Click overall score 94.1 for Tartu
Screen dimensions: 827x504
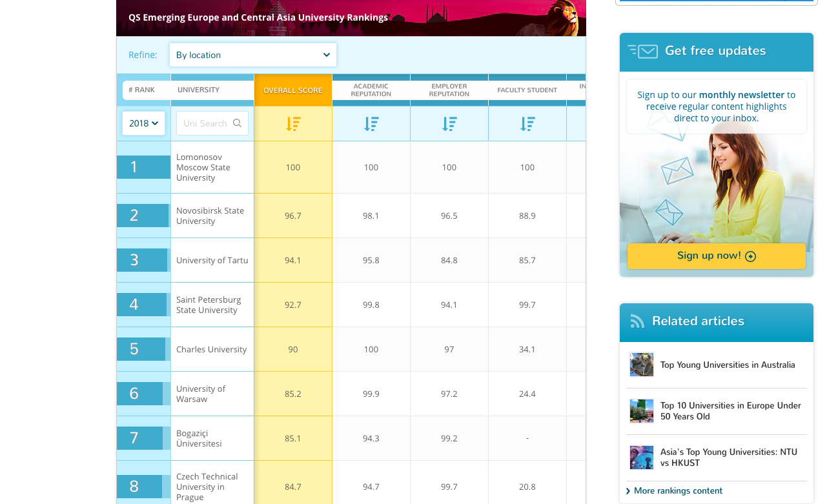coord(293,261)
